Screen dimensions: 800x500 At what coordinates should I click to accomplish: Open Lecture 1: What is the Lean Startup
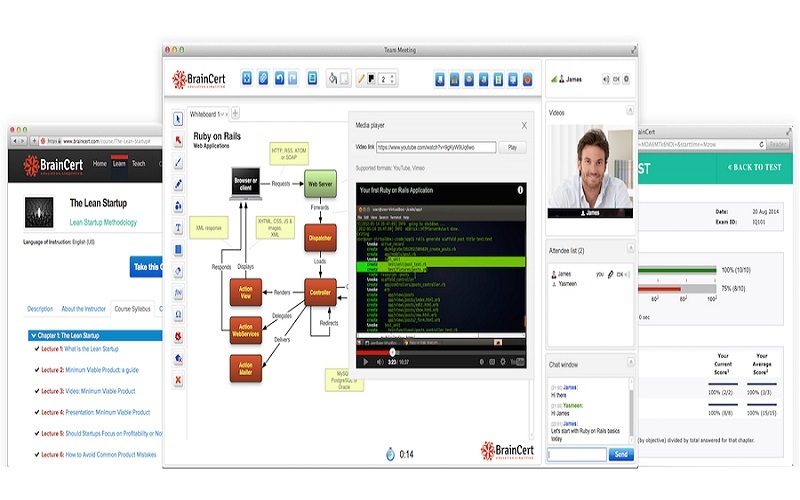(80, 349)
